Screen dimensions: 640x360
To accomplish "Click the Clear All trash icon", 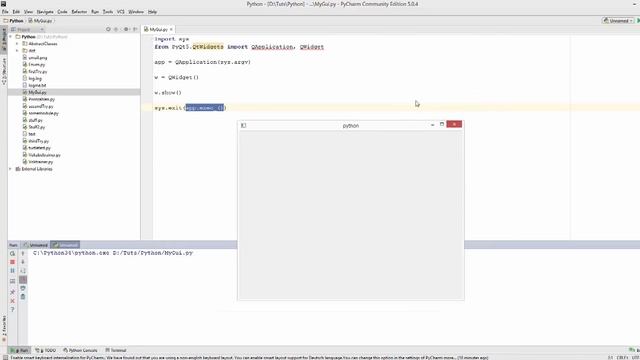I will click(x=23, y=297).
